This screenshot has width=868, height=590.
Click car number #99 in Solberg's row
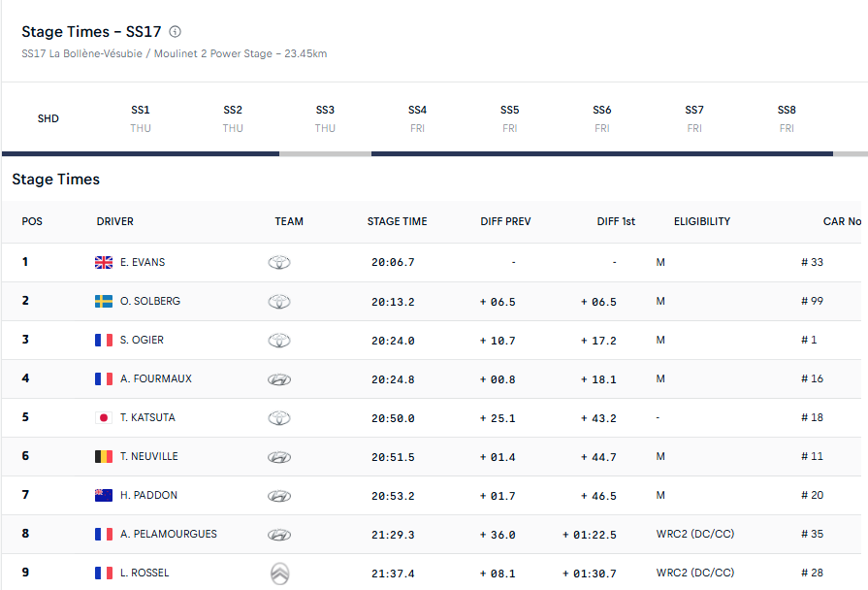point(812,301)
